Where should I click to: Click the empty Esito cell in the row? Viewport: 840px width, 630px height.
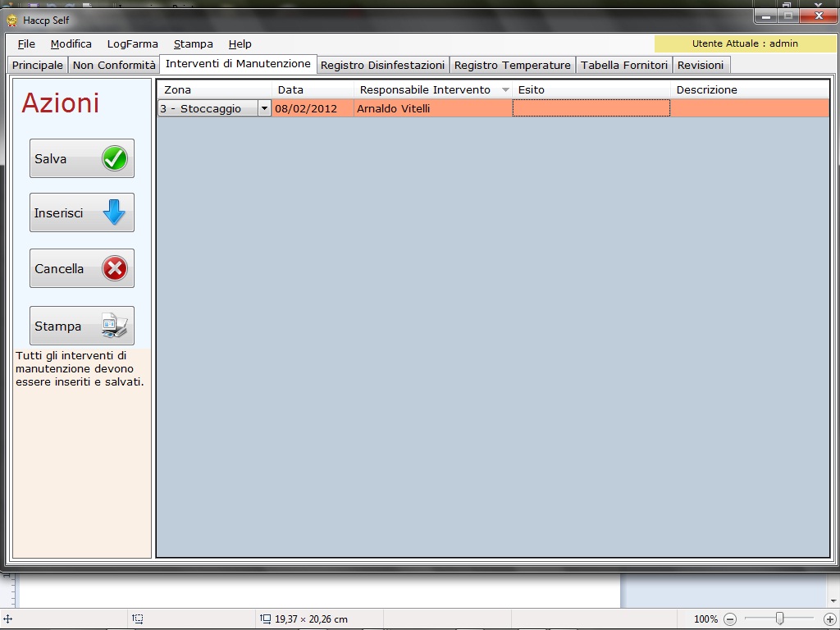(x=591, y=108)
